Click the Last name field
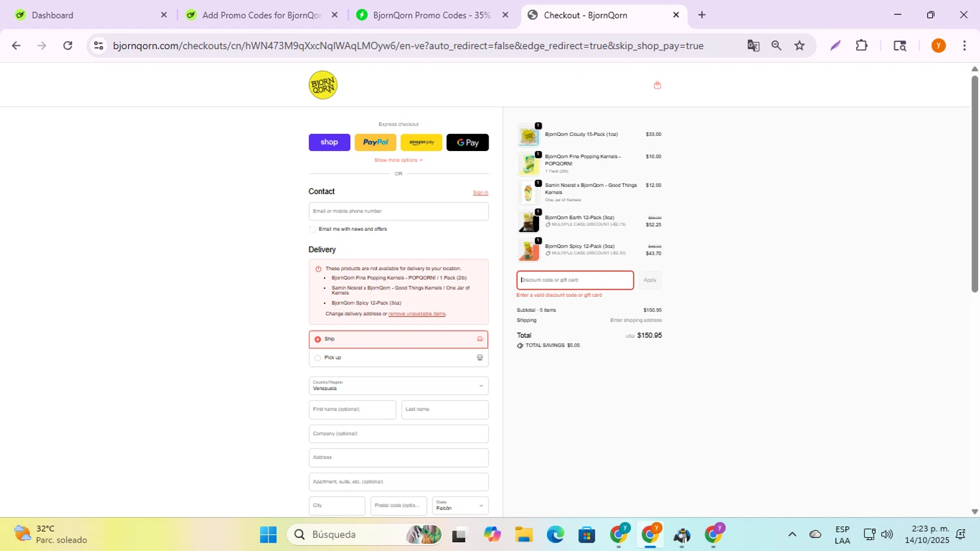 (445, 410)
